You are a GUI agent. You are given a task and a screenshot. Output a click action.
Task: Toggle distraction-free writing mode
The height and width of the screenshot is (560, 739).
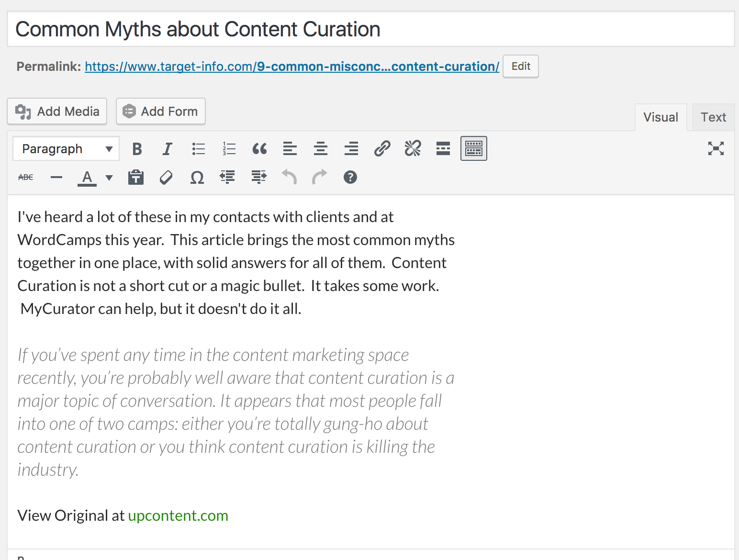pos(716,149)
